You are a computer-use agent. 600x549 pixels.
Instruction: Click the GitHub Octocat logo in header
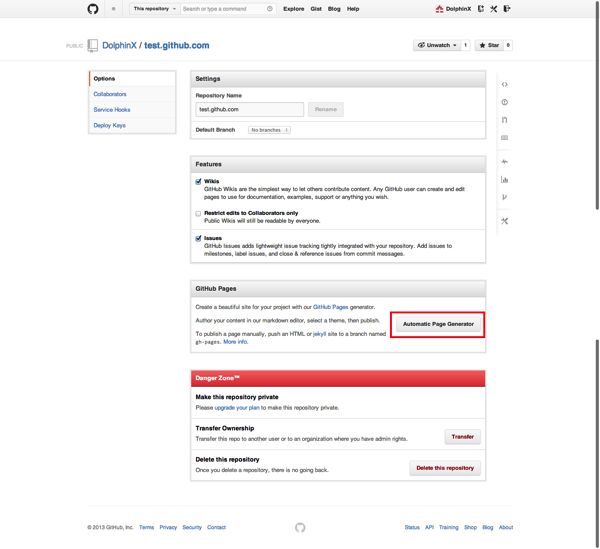click(93, 9)
